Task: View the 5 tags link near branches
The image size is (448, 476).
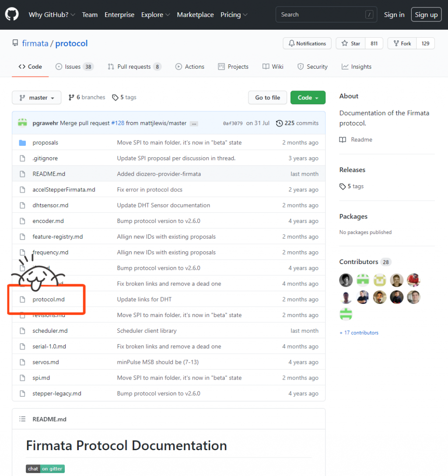Action: (x=124, y=97)
